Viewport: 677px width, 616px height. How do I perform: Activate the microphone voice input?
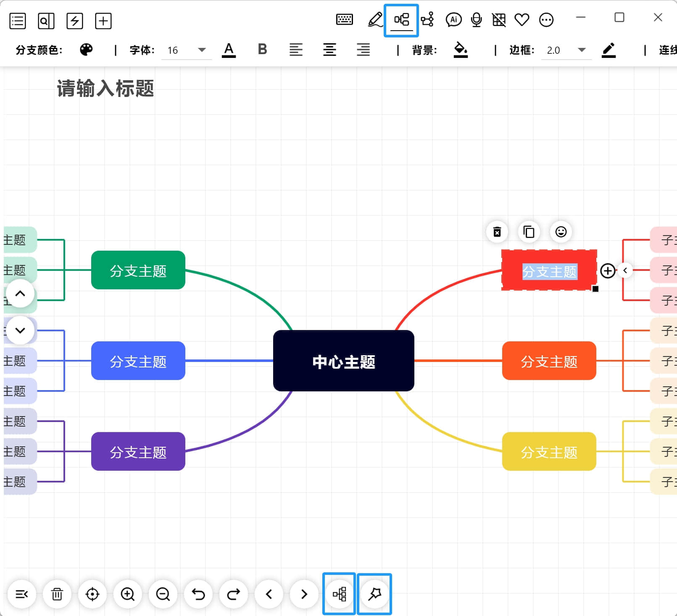[x=476, y=20]
